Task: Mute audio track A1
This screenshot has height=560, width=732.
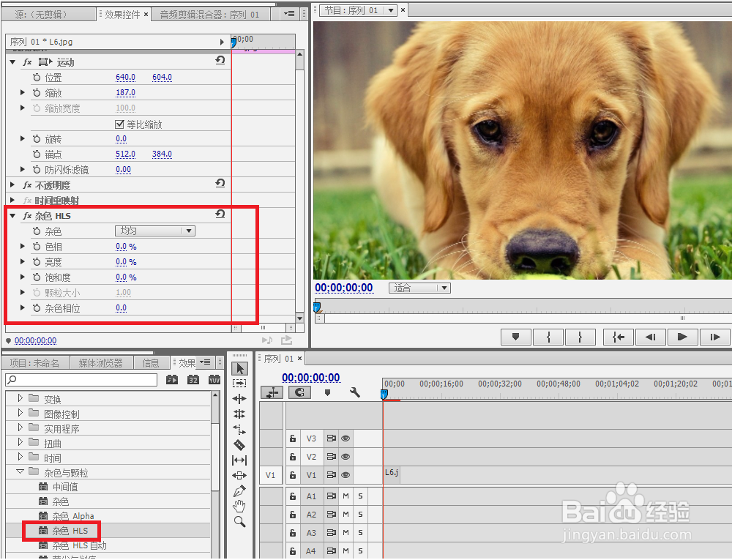Action: click(346, 496)
